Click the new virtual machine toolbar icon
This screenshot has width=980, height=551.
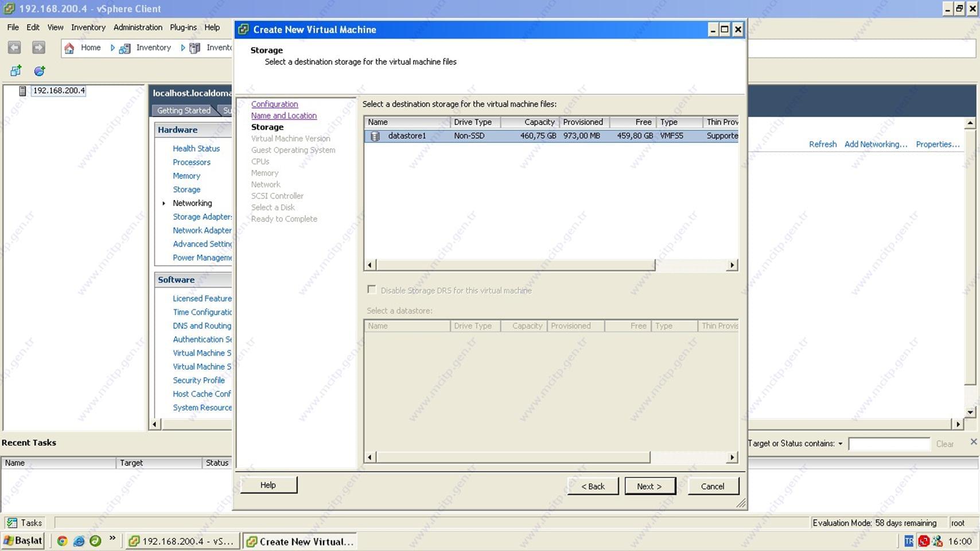(15, 71)
